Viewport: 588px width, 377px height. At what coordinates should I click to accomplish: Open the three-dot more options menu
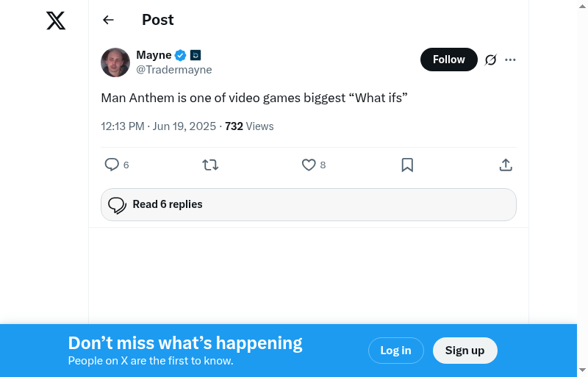click(511, 60)
